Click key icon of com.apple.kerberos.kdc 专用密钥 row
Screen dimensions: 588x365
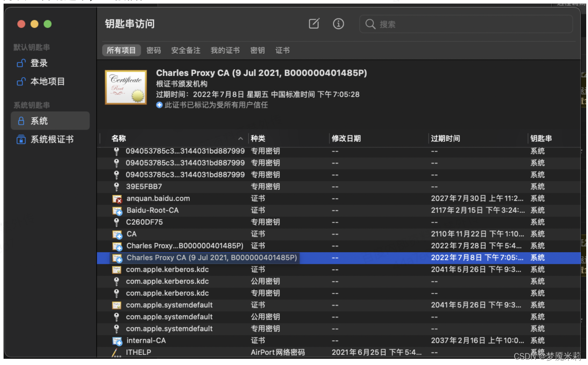pyautogui.click(x=116, y=293)
